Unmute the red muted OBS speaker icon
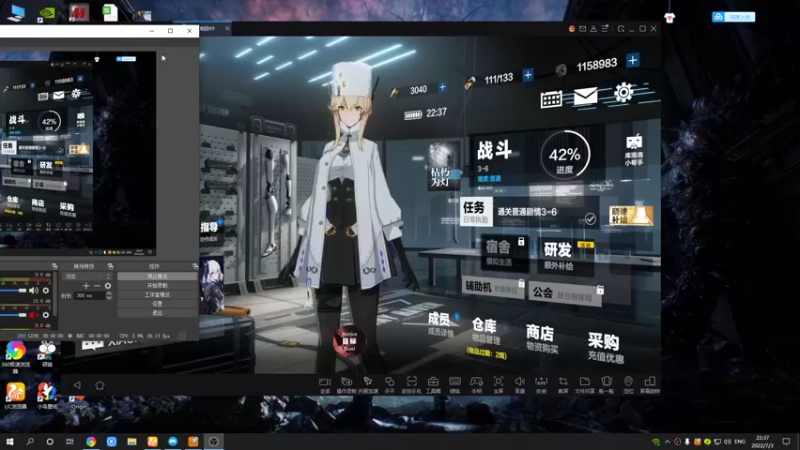800x450 pixels. [x=33, y=315]
